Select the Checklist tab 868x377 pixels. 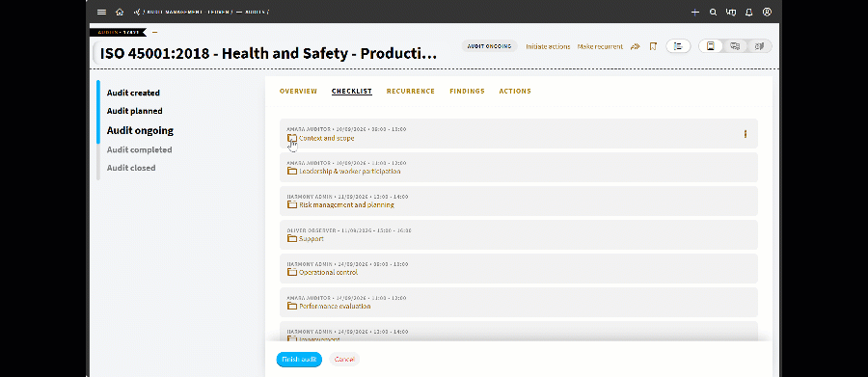[x=351, y=92]
